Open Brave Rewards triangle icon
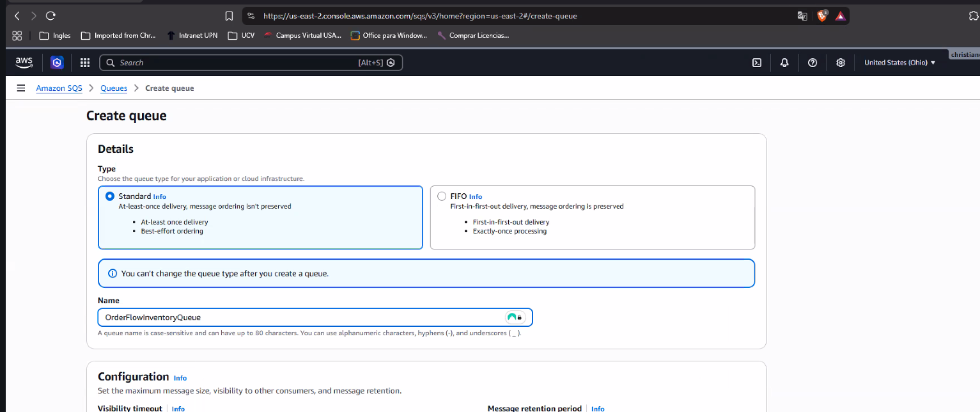This screenshot has width=980, height=412. (841, 16)
